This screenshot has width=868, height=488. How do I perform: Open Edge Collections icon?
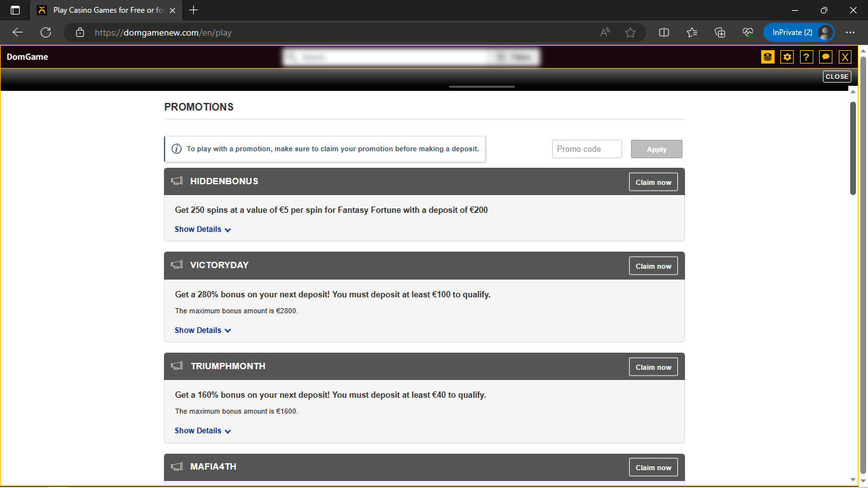720,32
